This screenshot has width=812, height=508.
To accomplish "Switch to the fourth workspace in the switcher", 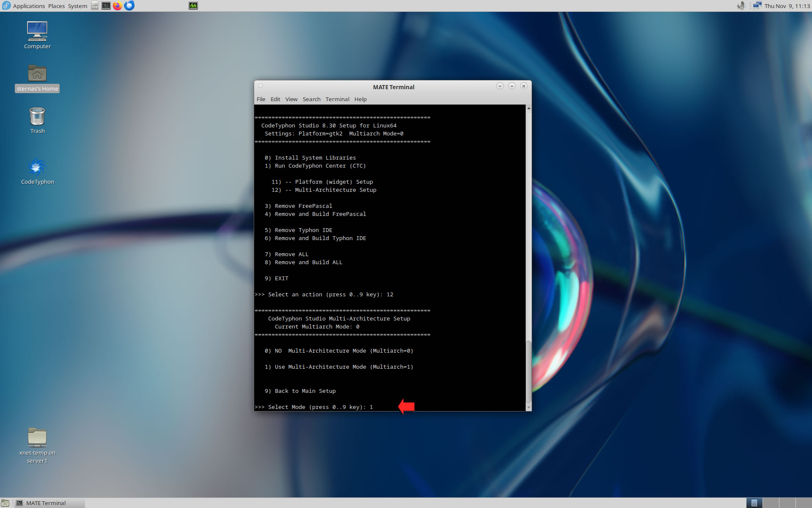I will pos(804,503).
